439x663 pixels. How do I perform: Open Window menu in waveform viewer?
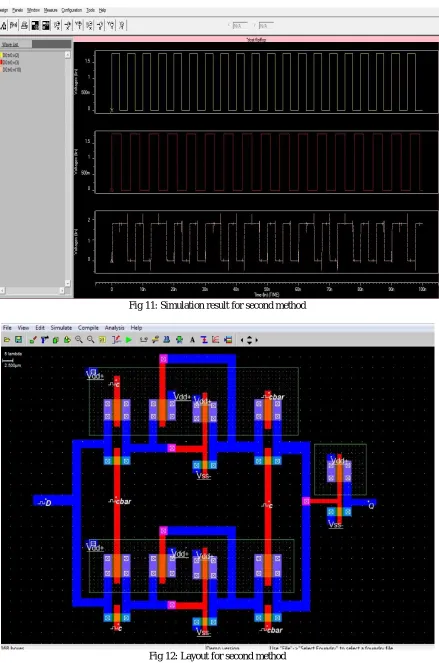tap(33, 10)
